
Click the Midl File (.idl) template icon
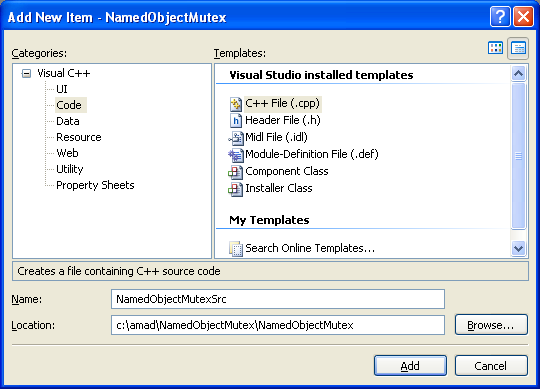point(236,137)
